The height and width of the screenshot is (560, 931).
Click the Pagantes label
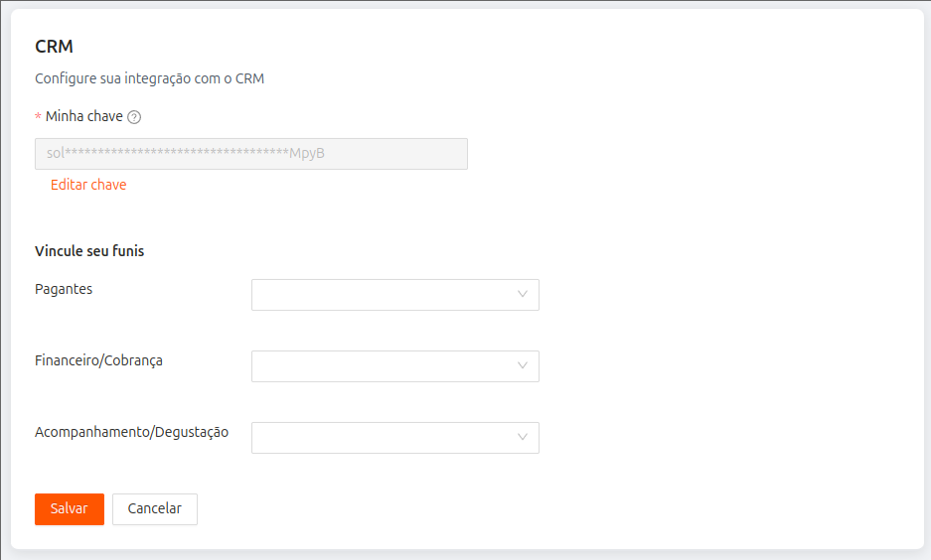[64, 289]
